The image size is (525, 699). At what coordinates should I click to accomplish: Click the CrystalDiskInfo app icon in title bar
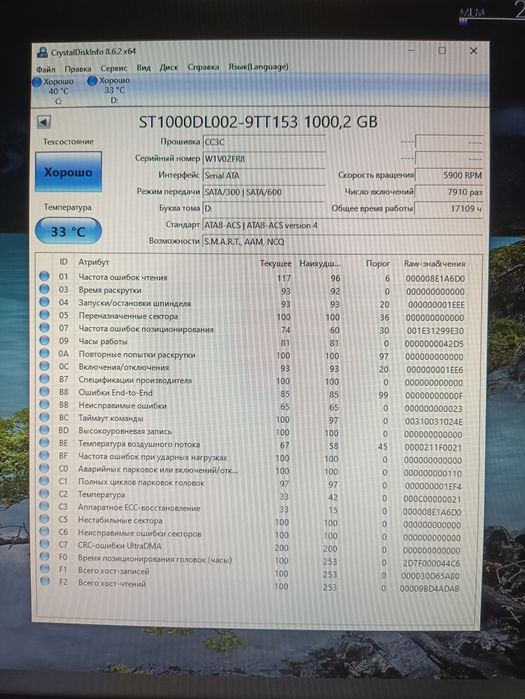pos(42,53)
